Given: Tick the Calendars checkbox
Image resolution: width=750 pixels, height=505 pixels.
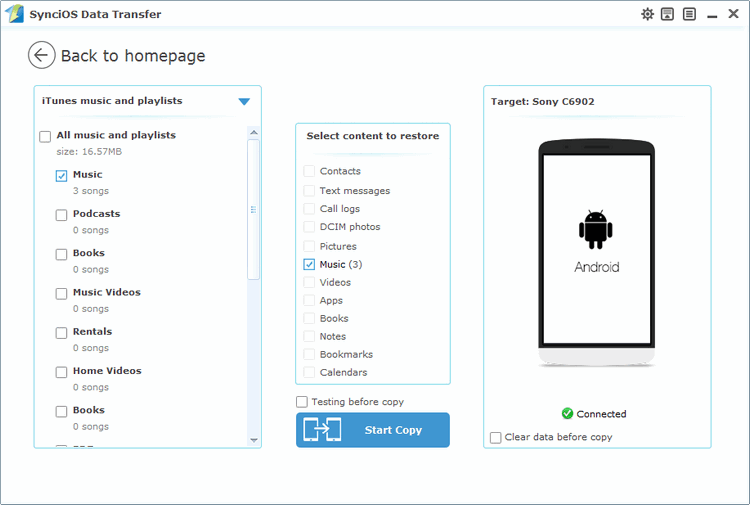Looking at the screenshot, I should (x=309, y=372).
